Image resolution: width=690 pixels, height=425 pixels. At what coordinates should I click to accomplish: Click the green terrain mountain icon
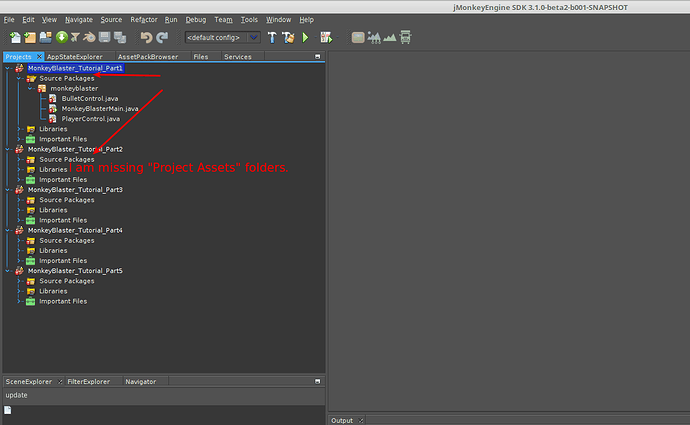point(389,38)
